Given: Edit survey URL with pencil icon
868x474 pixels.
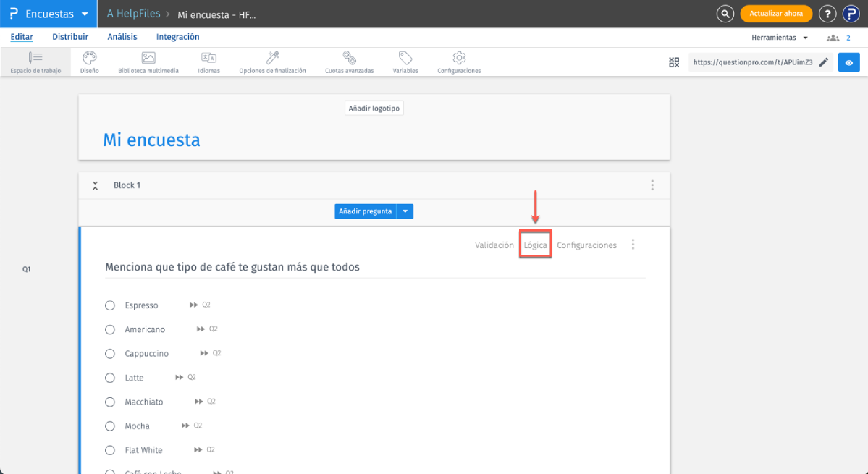Looking at the screenshot, I should [x=824, y=62].
